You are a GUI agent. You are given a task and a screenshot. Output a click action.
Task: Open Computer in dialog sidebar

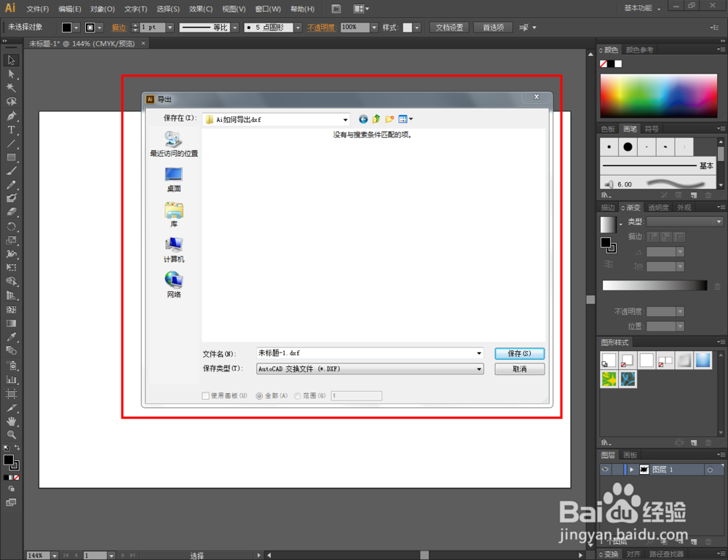click(x=174, y=250)
